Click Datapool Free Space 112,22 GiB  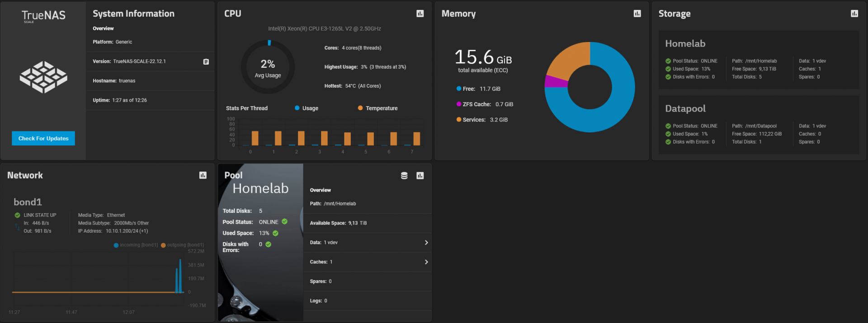click(757, 134)
